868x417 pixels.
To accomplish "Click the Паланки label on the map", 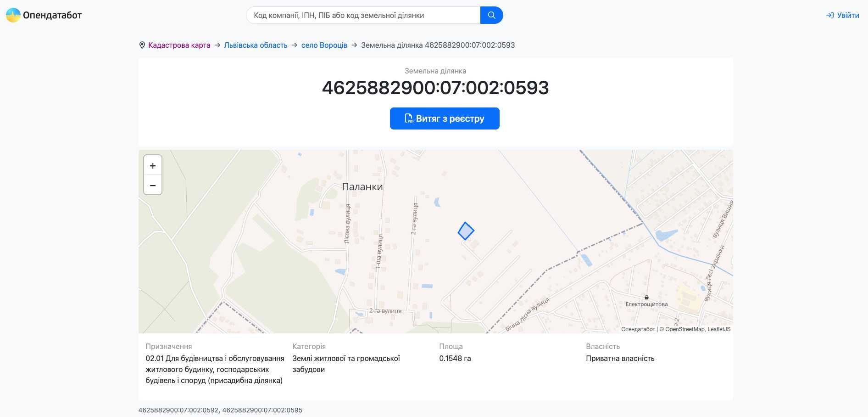I will point(362,187).
